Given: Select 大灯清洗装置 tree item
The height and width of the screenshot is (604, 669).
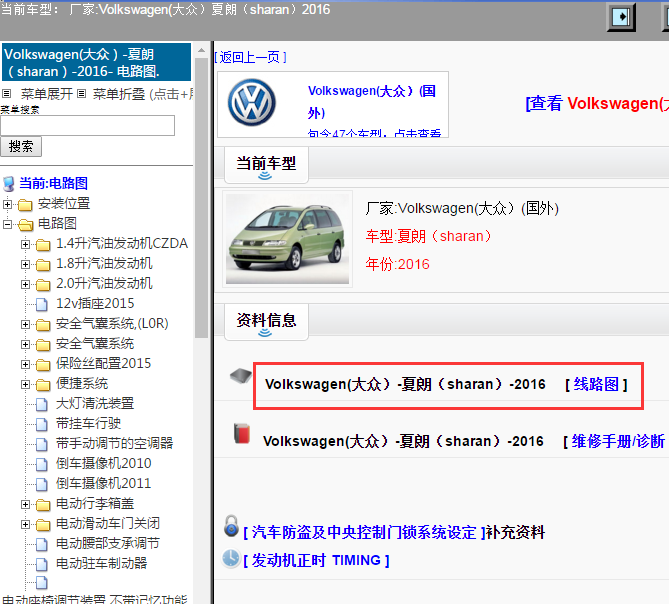Looking at the screenshot, I should [95, 404].
